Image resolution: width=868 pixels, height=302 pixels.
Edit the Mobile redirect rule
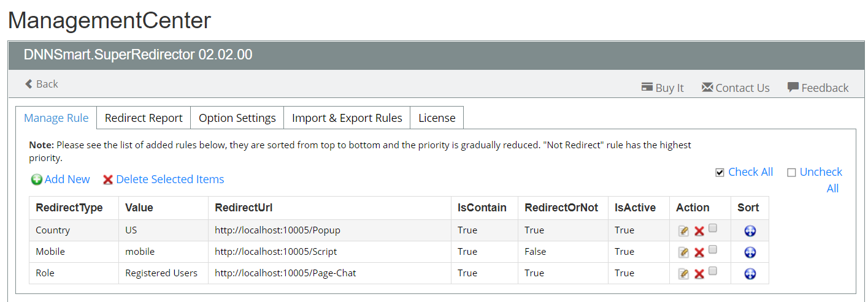683,252
